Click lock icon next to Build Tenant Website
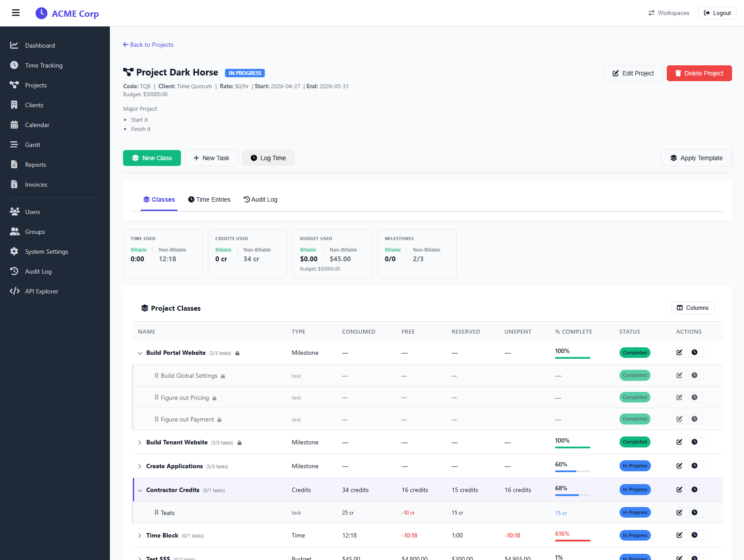The height and width of the screenshot is (560, 744). [x=240, y=443]
